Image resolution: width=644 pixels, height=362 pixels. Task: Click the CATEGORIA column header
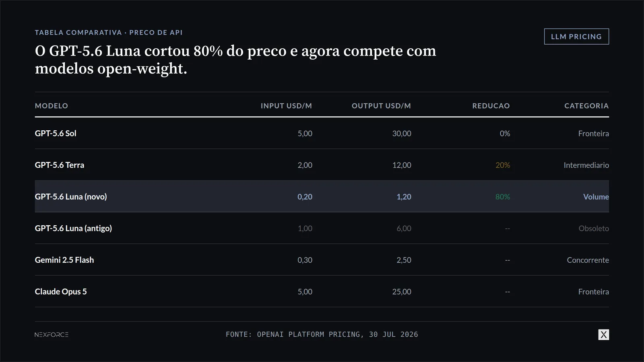click(586, 106)
